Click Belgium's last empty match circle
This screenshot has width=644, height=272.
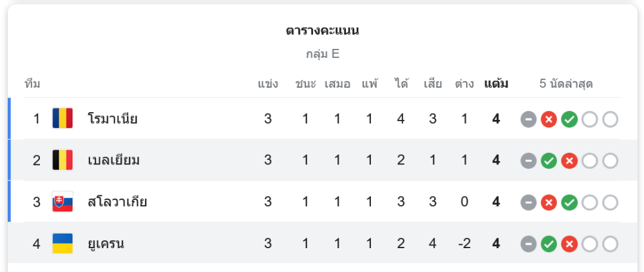[611, 161]
